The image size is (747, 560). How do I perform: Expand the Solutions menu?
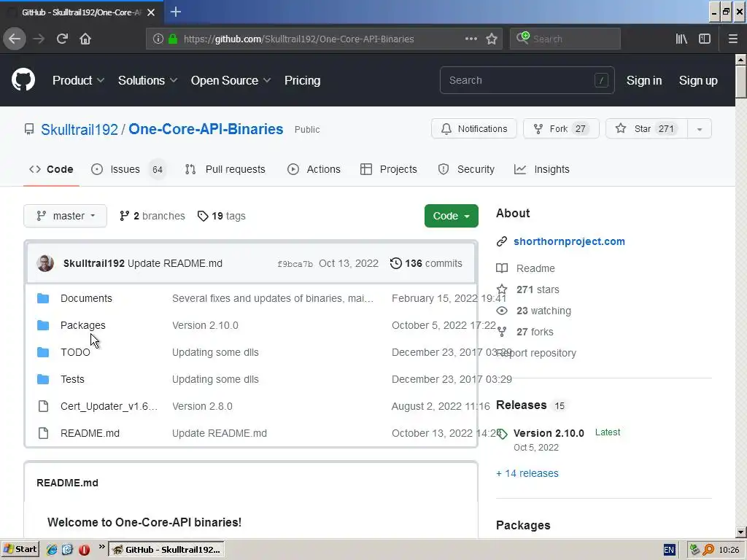point(147,80)
